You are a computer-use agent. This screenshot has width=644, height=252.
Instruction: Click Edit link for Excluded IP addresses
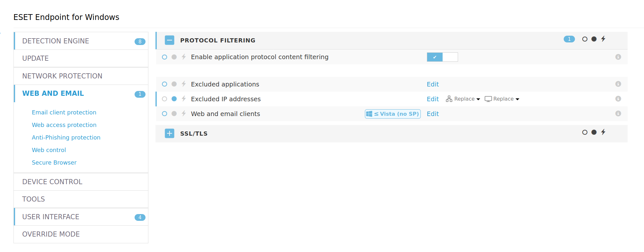(x=433, y=99)
